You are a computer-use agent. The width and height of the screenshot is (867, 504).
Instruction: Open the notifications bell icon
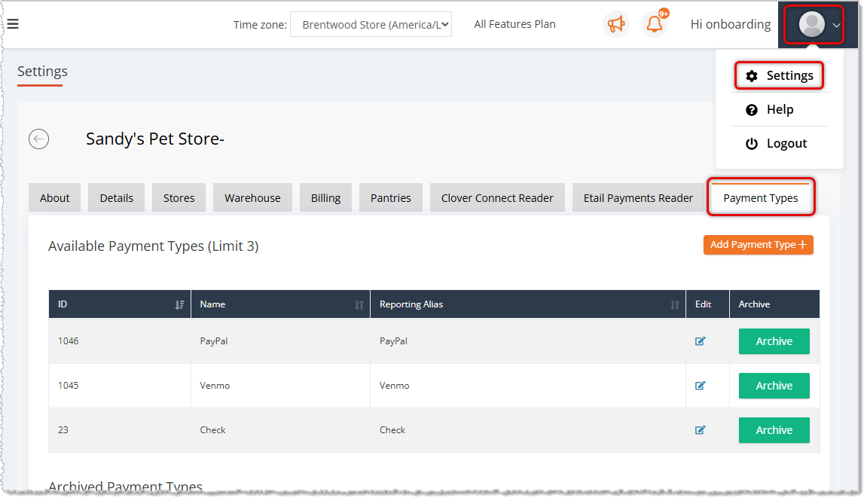[655, 24]
